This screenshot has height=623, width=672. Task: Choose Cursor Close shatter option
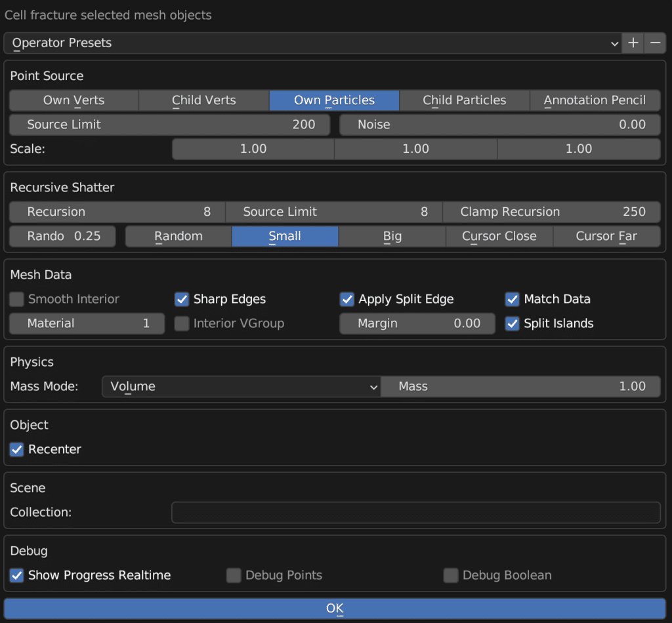click(499, 236)
